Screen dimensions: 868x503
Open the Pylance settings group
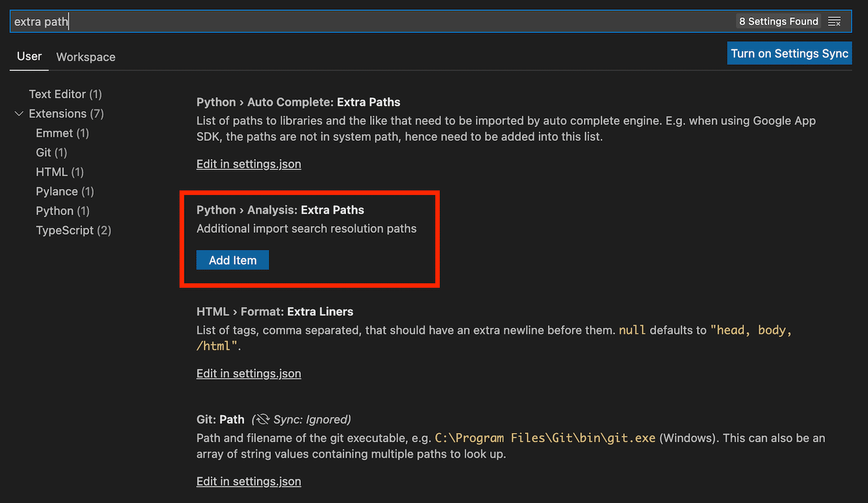pyautogui.click(x=64, y=191)
